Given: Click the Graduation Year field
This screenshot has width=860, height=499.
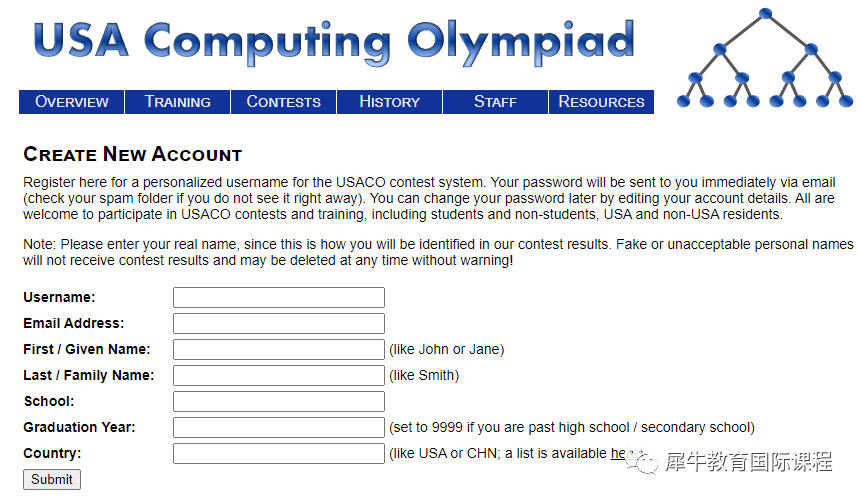Looking at the screenshot, I should click(x=279, y=427).
